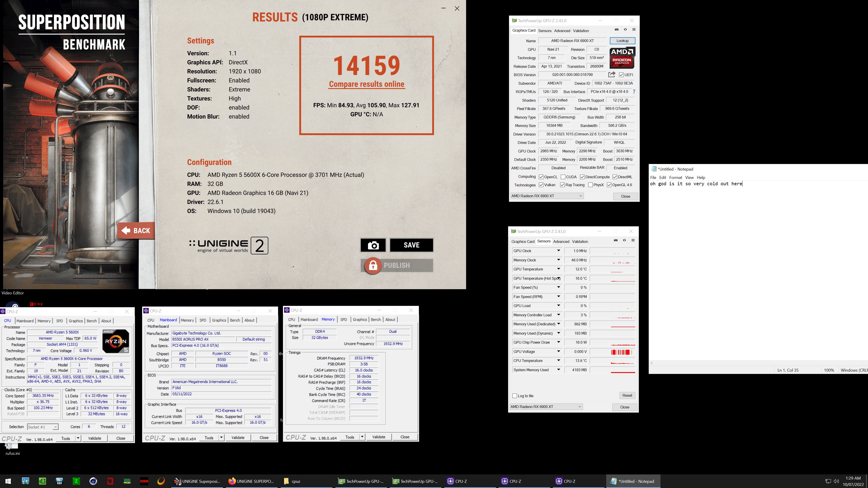Screen dimensions: 868x488
Task: Toggle the CUDA checkbox
Action: pos(563,177)
